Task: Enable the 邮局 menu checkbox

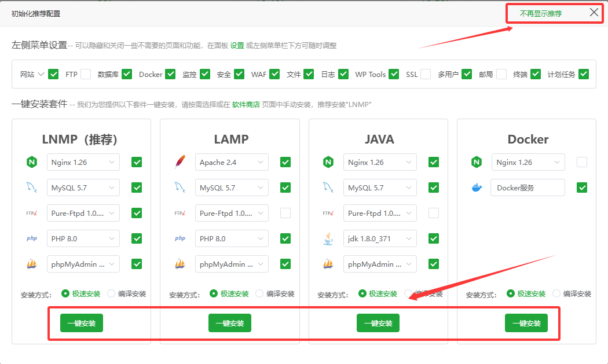Action: pyautogui.click(x=501, y=74)
